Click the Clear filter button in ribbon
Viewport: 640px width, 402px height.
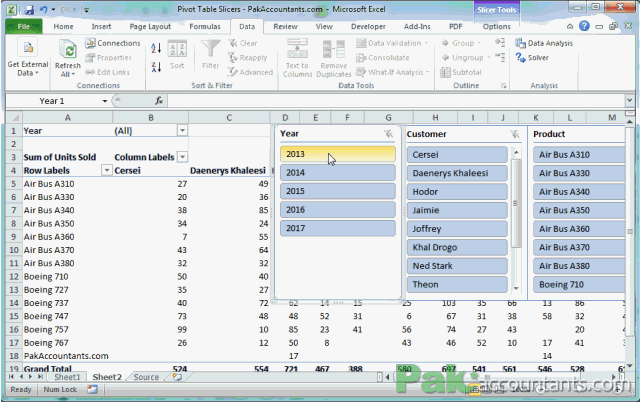point(243,43)
